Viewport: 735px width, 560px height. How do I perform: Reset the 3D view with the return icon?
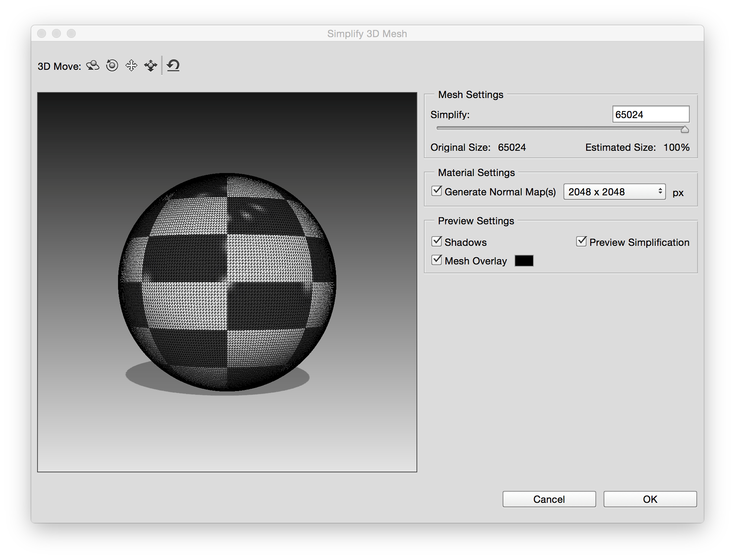tap(173, 65)
